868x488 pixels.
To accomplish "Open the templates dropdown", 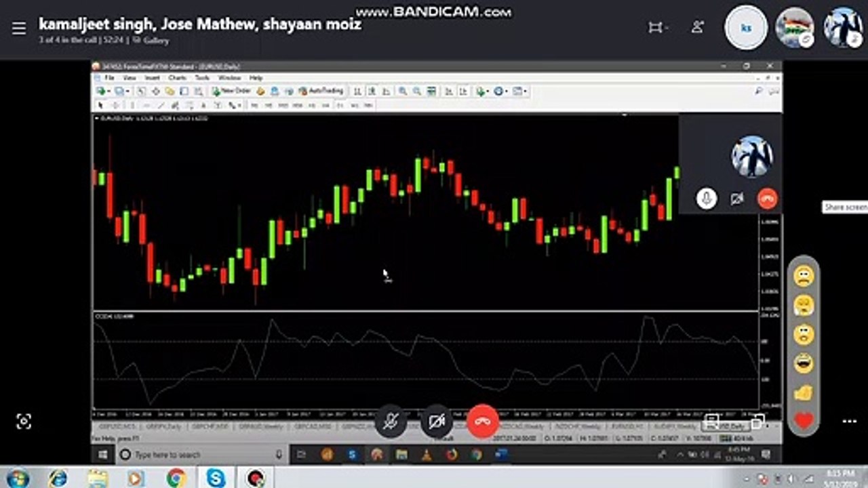I will pos(520,91).
